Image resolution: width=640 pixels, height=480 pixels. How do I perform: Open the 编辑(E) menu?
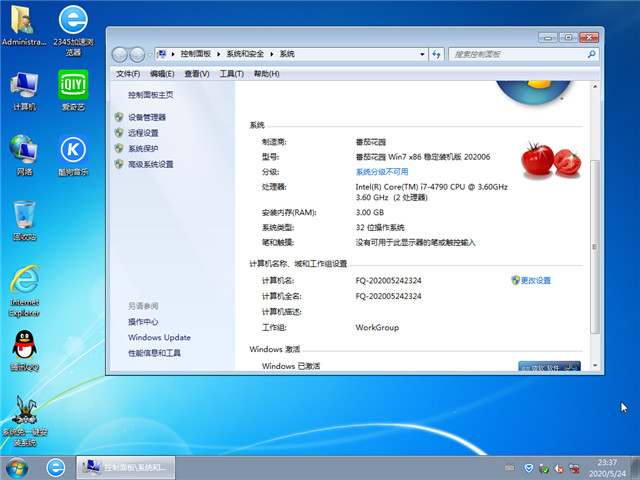(162, 74)
